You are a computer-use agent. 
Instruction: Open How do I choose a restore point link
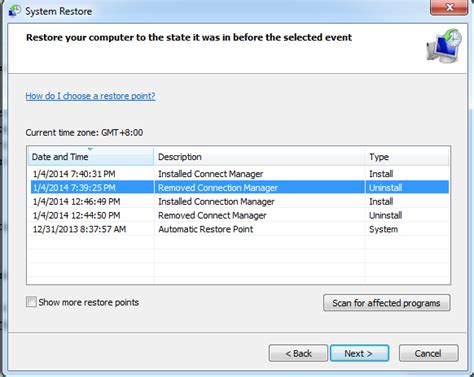(x=90, y=96)
